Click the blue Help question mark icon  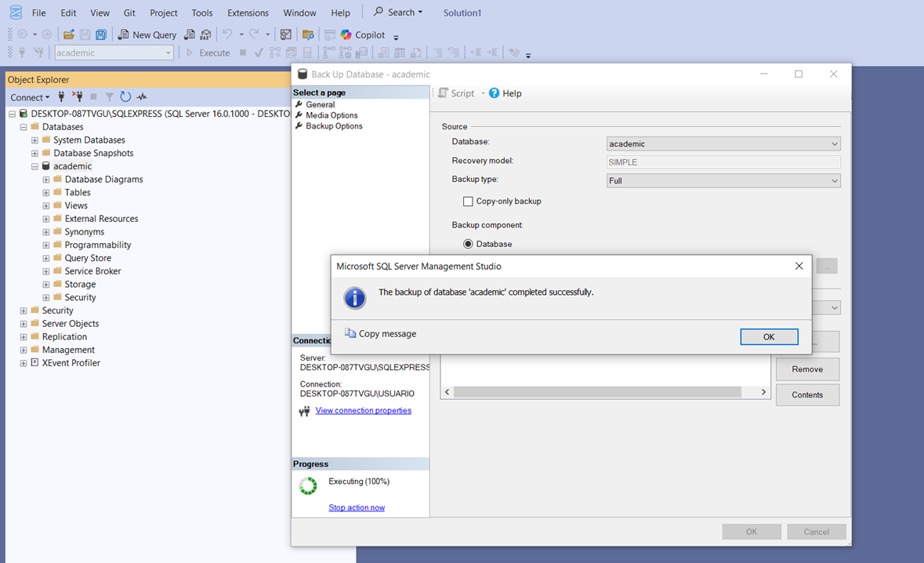point(494,93)
